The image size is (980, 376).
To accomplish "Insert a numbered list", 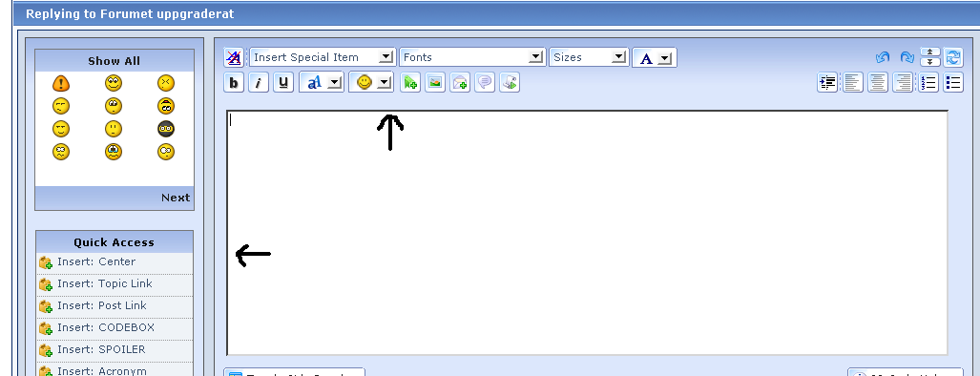I will click(x=928, y=82).
